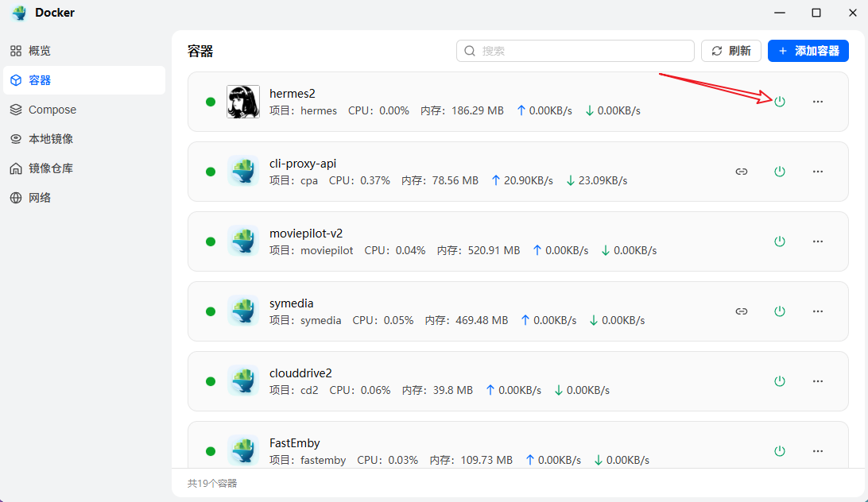
Task: Click the 共19个容器 footer count
Action: [x=212, y=483]
